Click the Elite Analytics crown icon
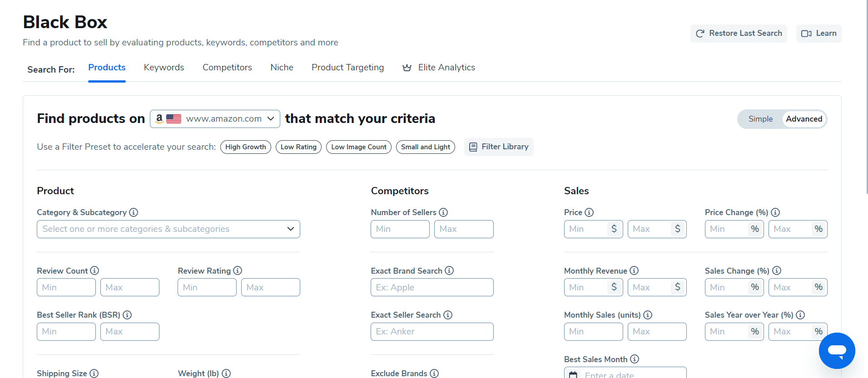The height and width of the screenshot is (378, 868). [407, 68]
